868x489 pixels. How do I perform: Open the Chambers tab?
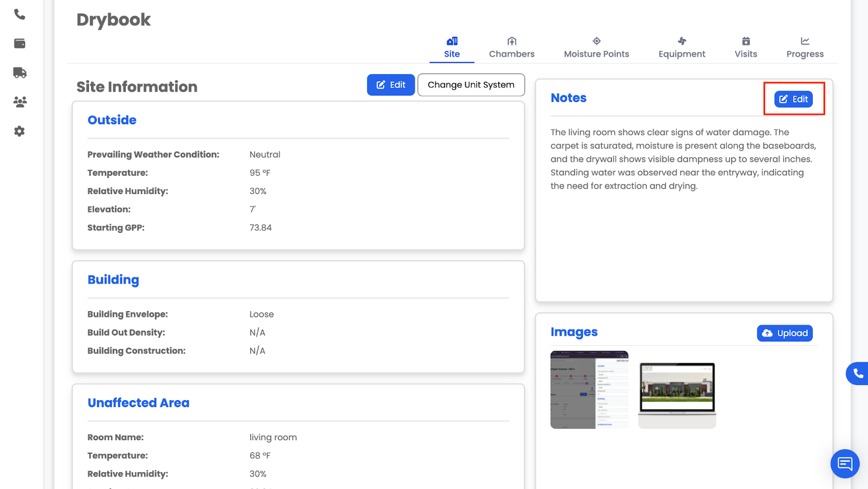512,48
